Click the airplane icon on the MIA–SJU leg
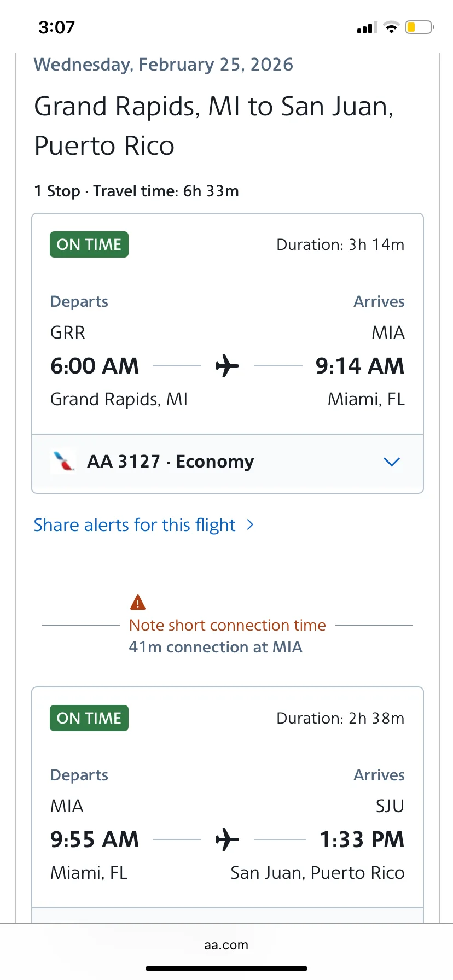The height and width of the screenshot is (980, 453). point(228,839)
